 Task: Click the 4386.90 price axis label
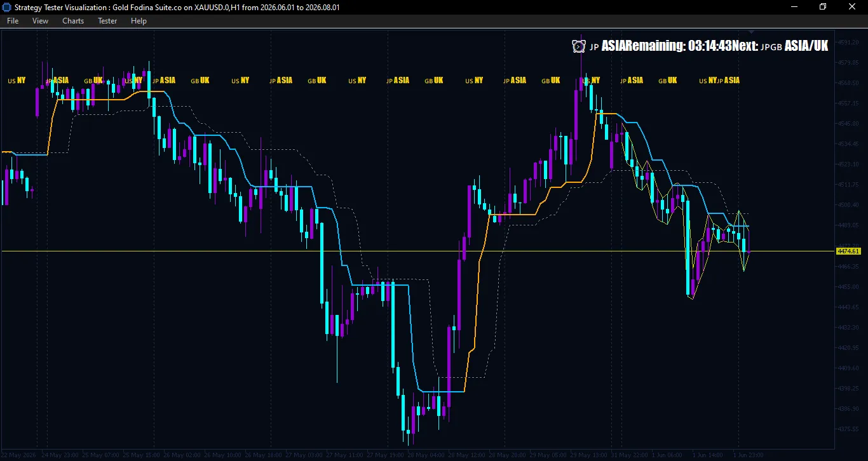848,408
